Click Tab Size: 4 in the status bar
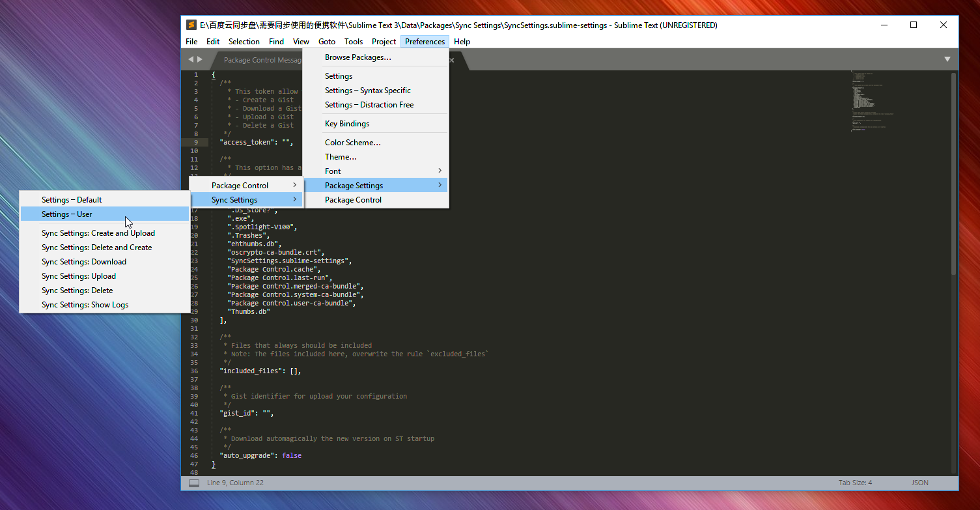980x510 pixels. (x=855, y=482)
